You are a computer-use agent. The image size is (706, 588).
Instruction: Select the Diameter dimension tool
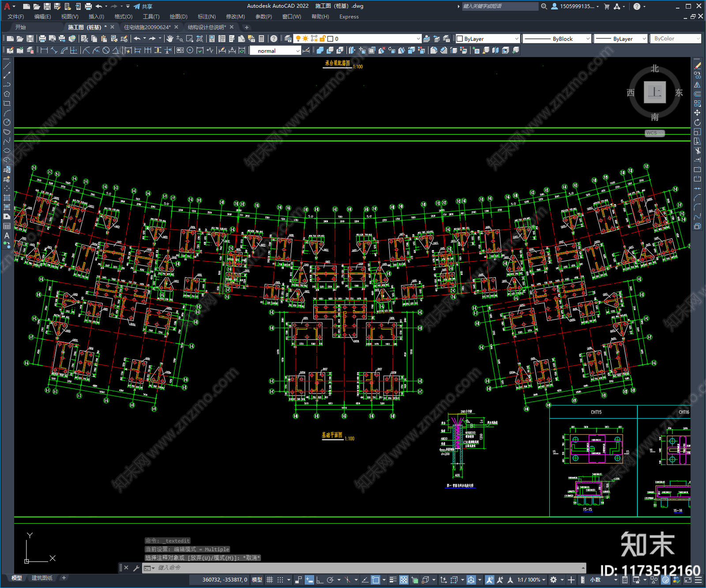click(x=106, y=50)
